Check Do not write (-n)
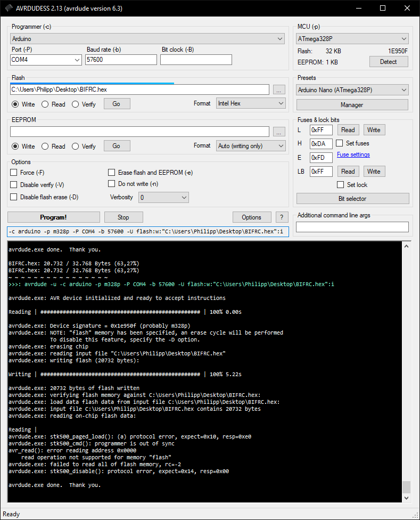Viewport: 420px width, 520px height. [111, 184]
